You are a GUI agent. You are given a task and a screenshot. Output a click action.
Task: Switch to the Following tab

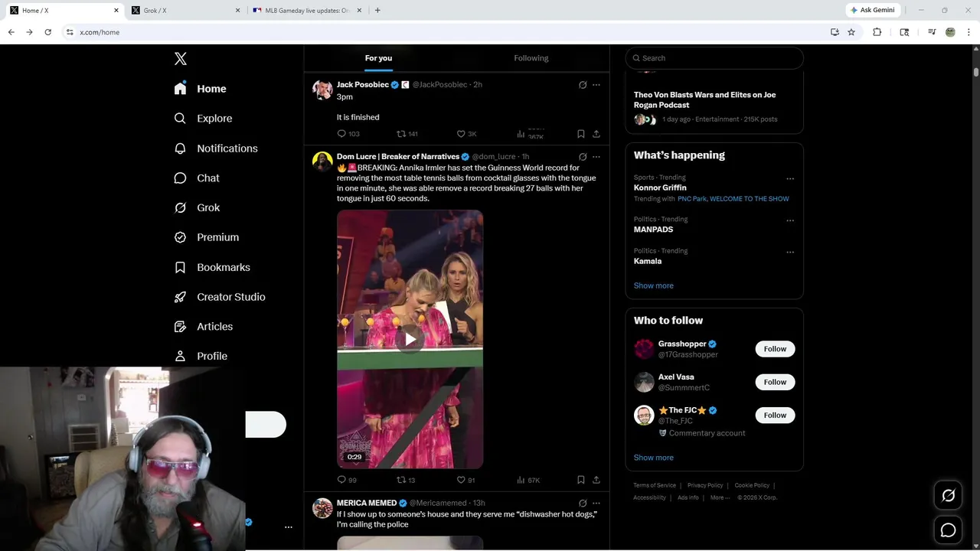[x=531, y=58]
